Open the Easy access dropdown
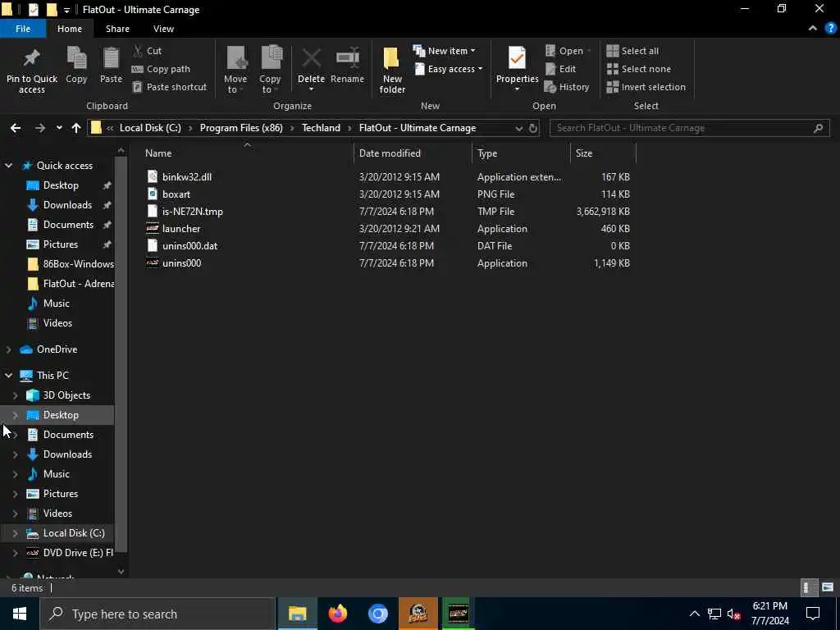840x630 pixels. (449, 69)
